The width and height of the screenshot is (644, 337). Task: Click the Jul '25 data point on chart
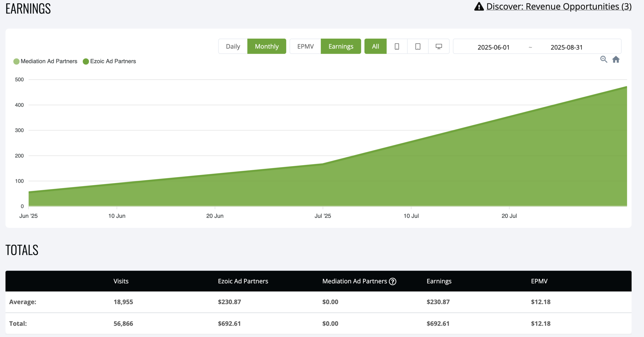pyautogui.click(x=323, y=164)
